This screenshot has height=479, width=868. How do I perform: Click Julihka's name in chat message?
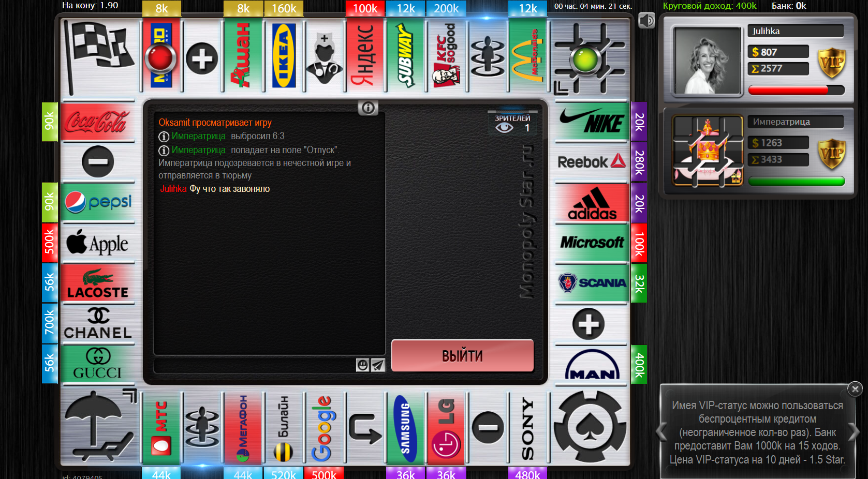tap(173, 189)
